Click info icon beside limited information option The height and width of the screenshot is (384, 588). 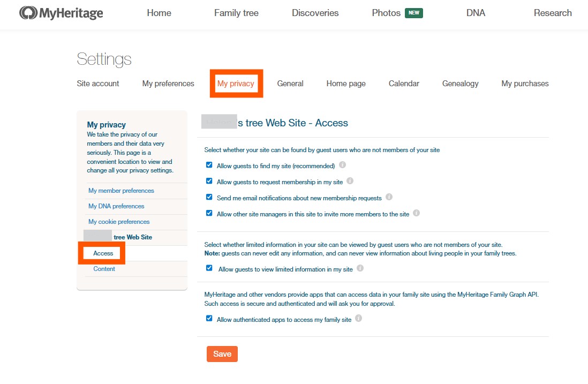(360, 268)
